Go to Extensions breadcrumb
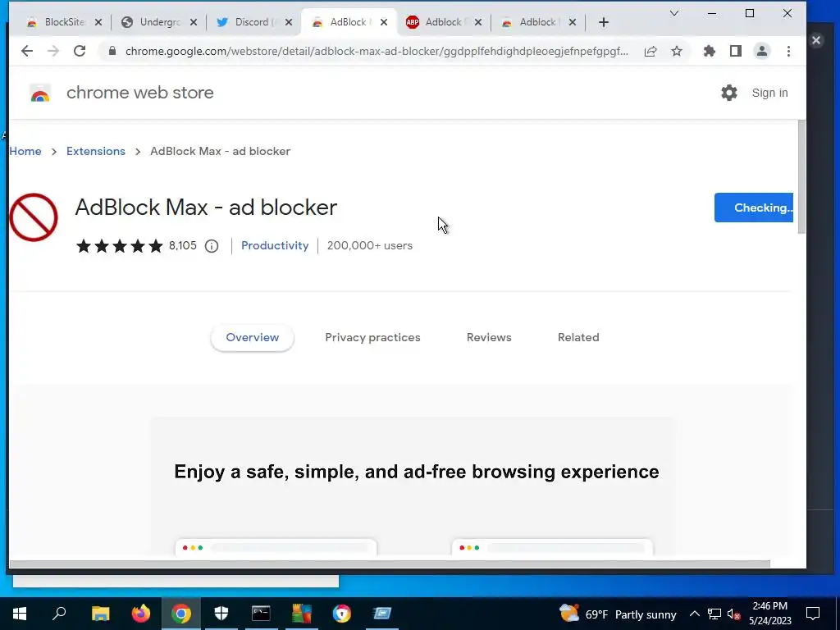Screen dimensions: 840x630 pyautogui.click(x=96, y=151)
